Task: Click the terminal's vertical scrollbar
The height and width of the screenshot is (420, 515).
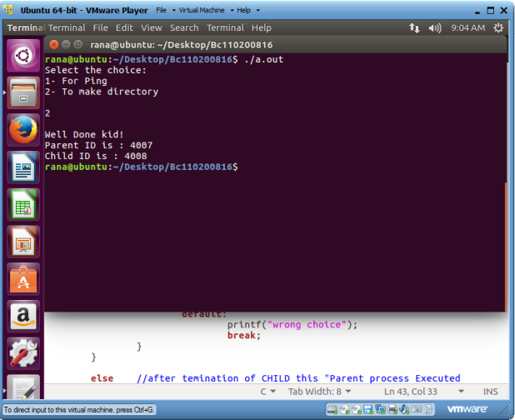Action: 506,247
